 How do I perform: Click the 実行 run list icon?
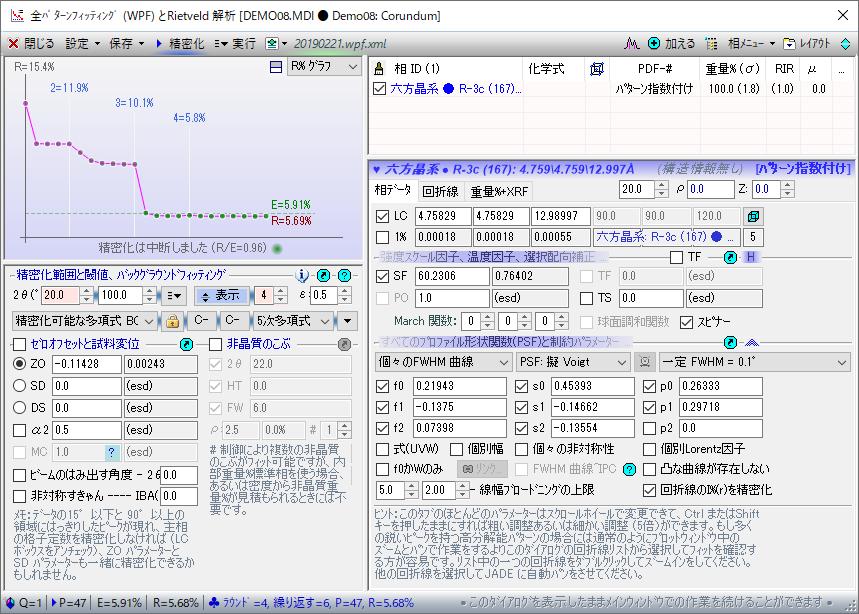(221, 44)
